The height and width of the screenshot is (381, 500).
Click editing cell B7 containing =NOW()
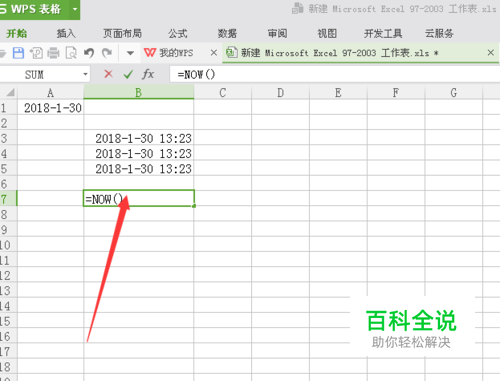pos(139,198)
